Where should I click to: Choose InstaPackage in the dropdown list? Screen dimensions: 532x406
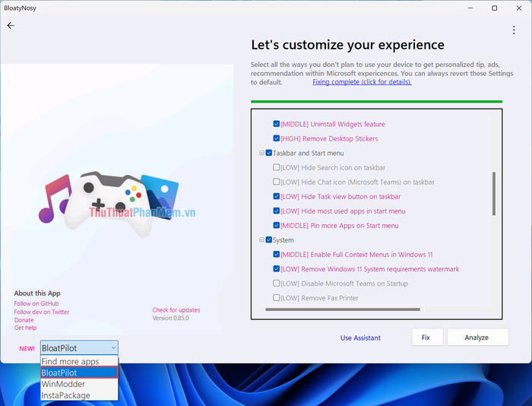[79, 395]
